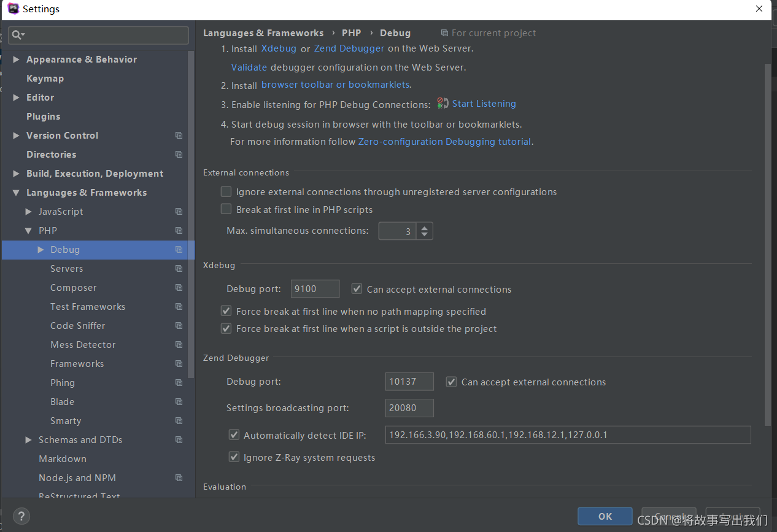Increase or decrease max simultaneous connections stepper
Screen dimensions: 777x532
tap(425, 231)
